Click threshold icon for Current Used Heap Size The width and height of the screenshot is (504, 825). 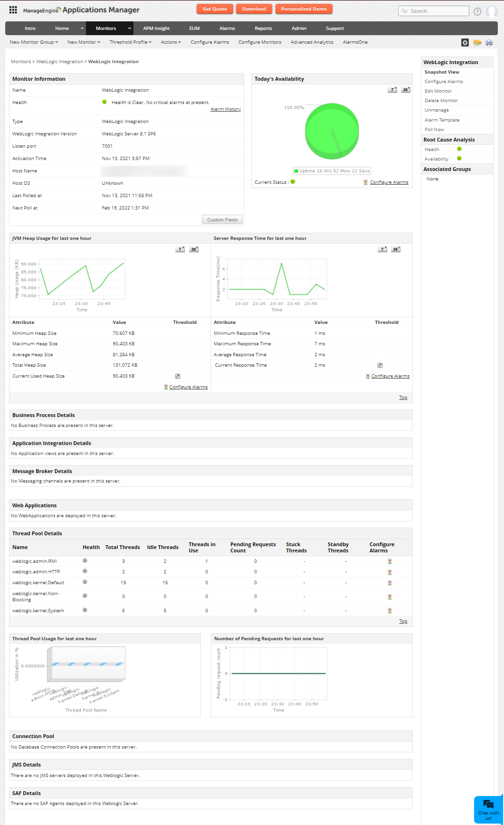coord(178,376)
